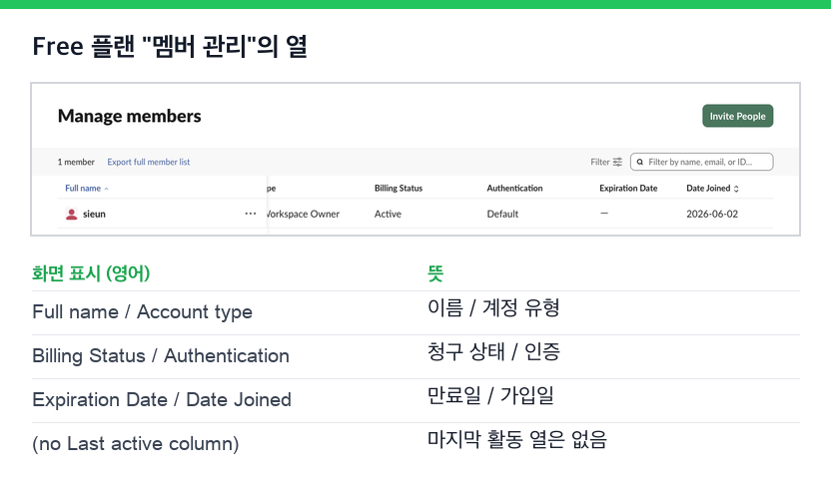
Task: Click the Invite People button
Action: [737, 116]
